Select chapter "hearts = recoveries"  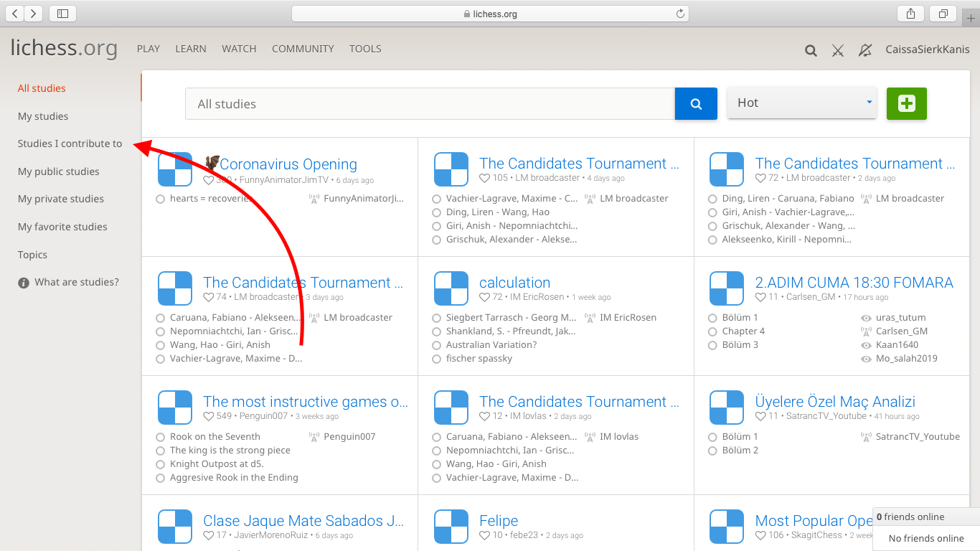click(x=212, y=199)
